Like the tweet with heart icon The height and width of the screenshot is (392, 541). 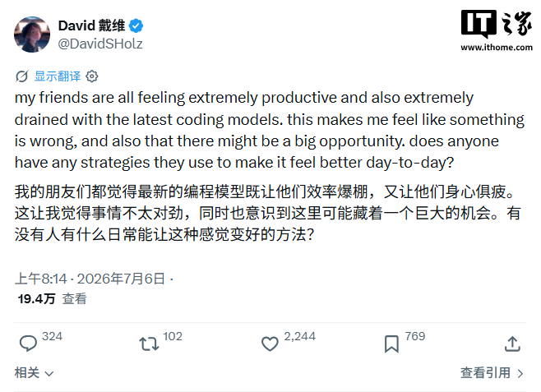(x=270, y=344)
